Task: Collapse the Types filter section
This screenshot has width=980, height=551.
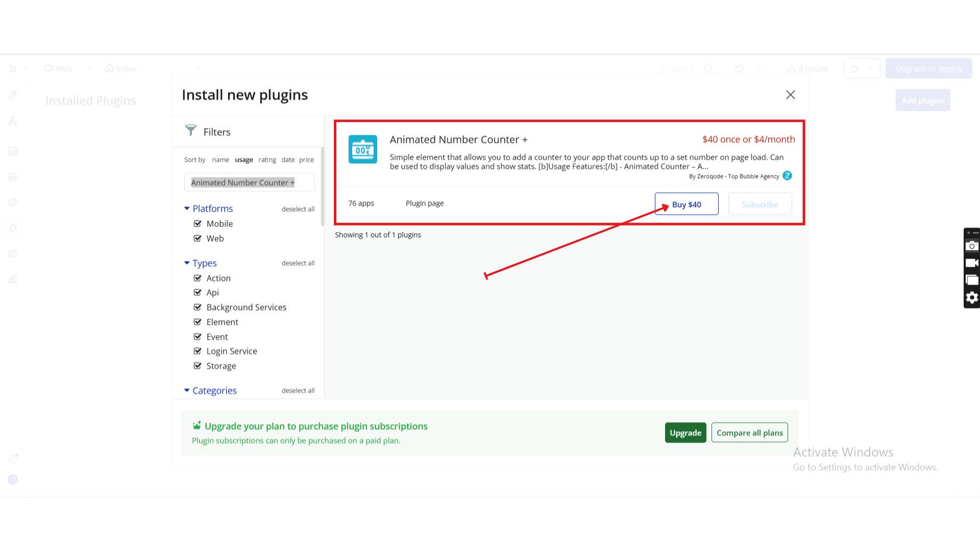Action: pyautogui.click(x=187, y=263)
